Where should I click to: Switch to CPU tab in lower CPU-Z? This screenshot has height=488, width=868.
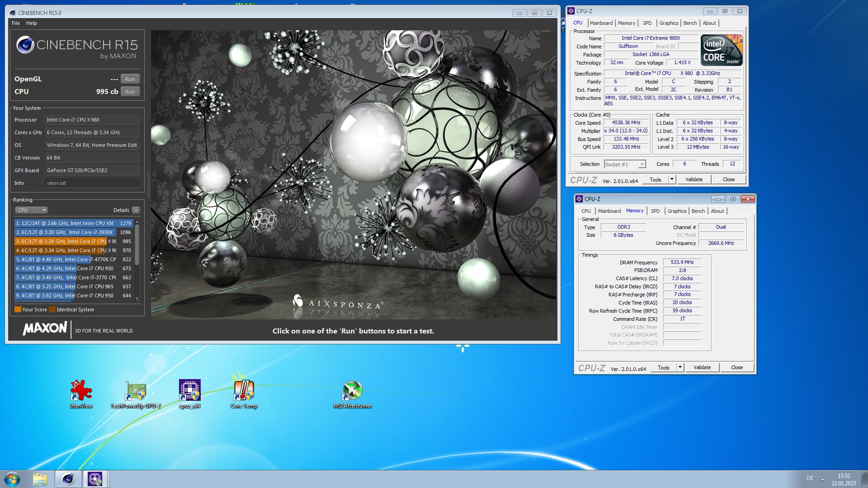[586, 211]
